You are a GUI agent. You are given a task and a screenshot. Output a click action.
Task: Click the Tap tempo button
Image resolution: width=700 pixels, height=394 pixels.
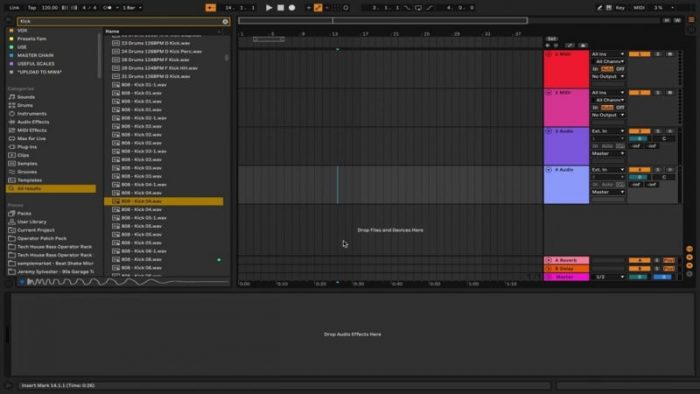(32, 8)
